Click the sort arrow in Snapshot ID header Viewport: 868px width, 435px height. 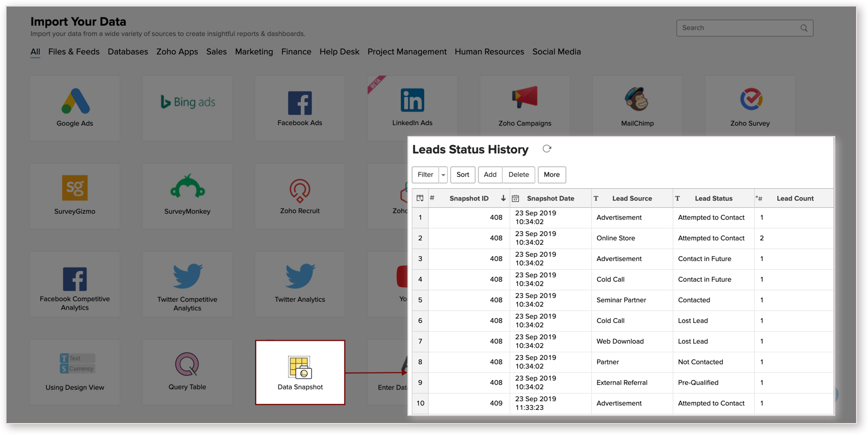coord(503,198)
